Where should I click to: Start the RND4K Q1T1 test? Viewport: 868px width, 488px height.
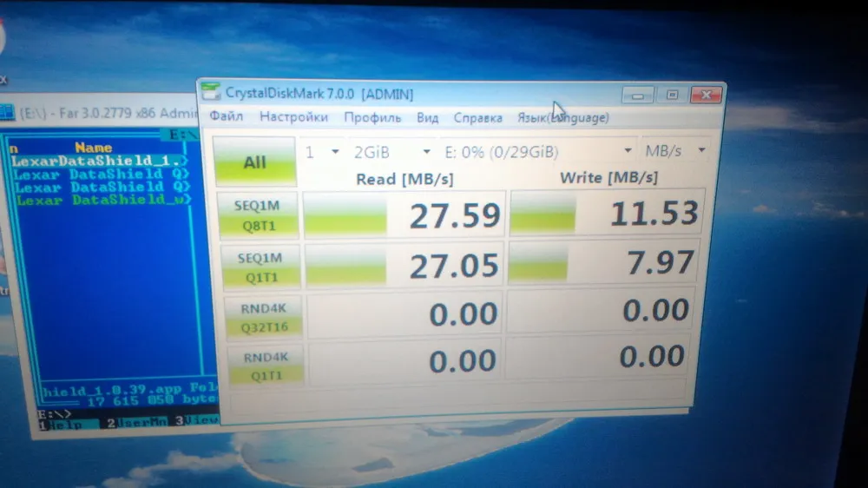coord(266,366)
